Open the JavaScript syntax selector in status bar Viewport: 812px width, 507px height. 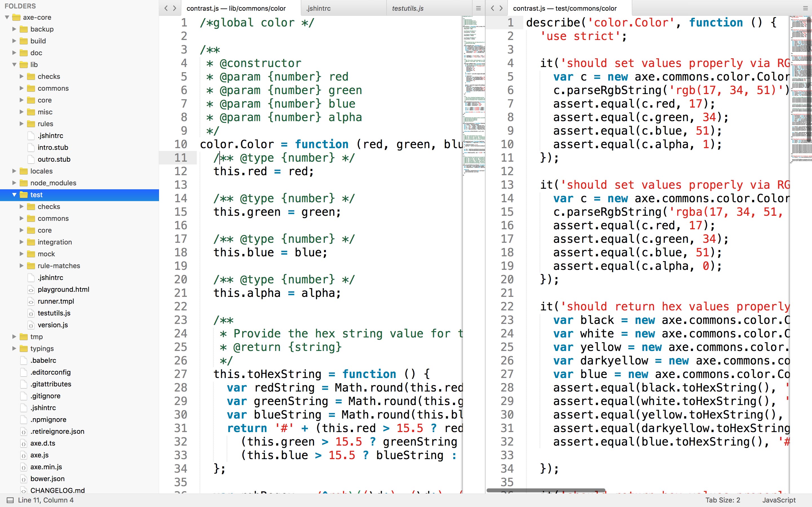[779, 500]
